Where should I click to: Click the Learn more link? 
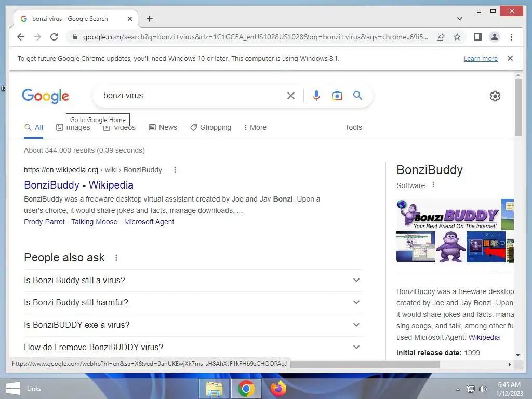coord(481,58)
